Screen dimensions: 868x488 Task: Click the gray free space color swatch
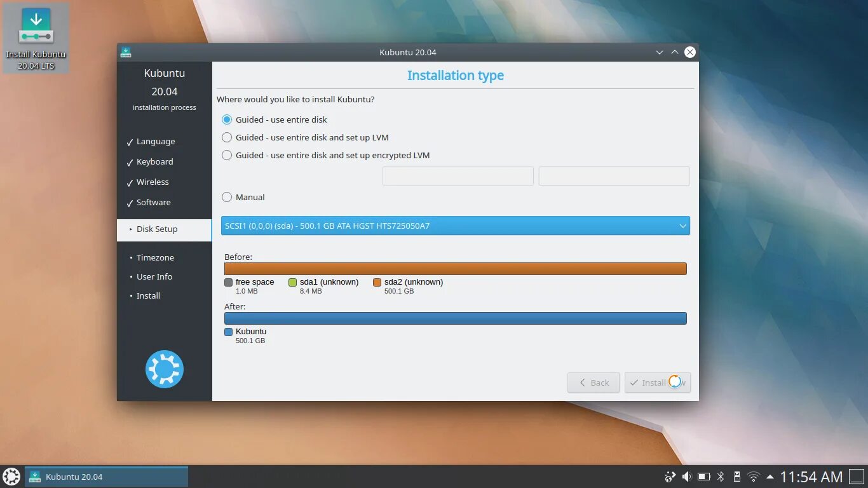coord(228,282)
